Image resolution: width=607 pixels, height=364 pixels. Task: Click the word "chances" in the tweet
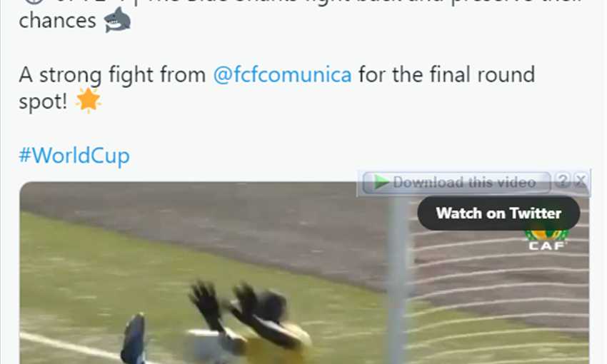pos(57,20)
